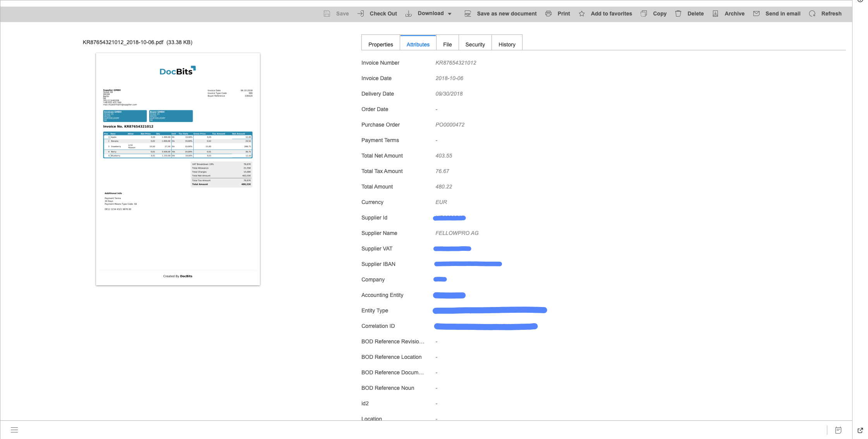The height and width of the screenshot is (439, 868).
Task: Click the Archive icon
Action: click(715, 14)
